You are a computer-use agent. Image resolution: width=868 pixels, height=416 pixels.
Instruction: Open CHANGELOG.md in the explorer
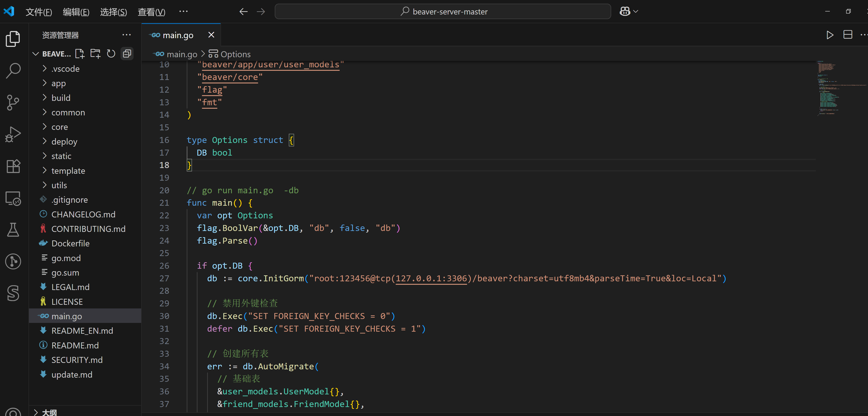(85, 214)
